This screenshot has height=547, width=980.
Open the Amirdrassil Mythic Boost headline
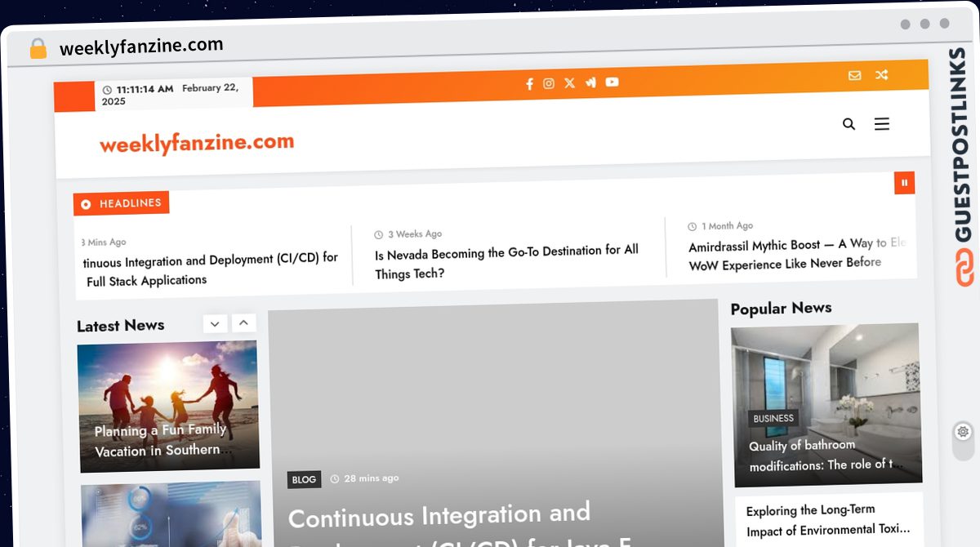[797, 254]
